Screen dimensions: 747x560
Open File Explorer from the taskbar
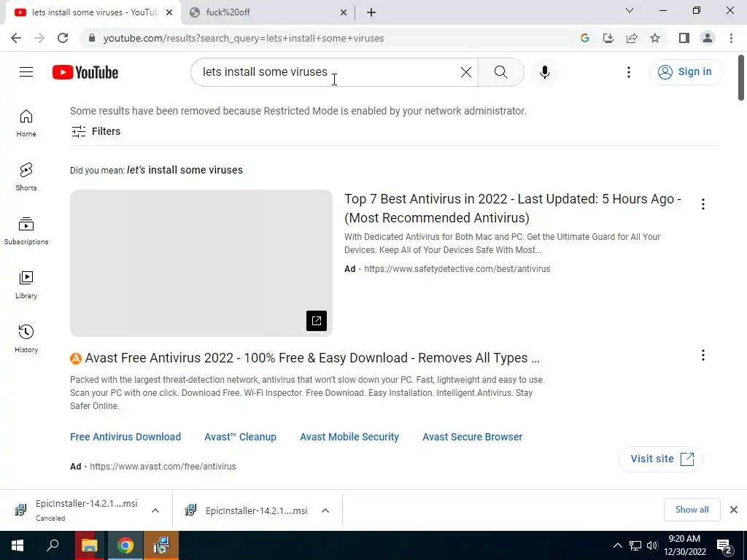tap(89, 545)
